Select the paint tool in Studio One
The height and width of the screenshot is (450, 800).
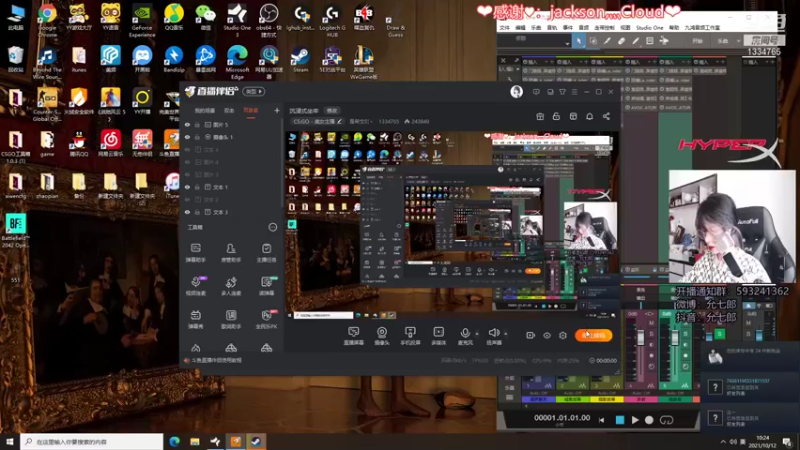click(635, 41)
